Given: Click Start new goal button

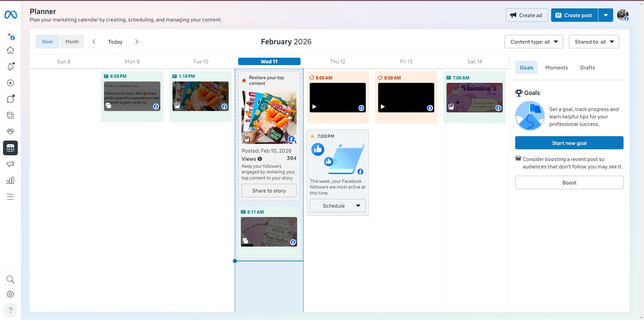Looking at the screenshot, I should point(569,143).
